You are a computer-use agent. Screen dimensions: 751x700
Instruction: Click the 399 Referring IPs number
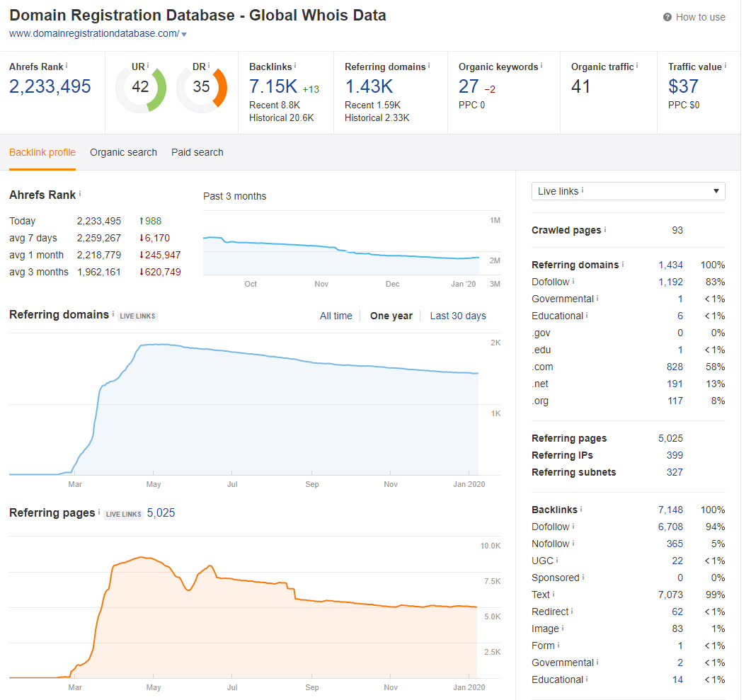pos(675,455)
